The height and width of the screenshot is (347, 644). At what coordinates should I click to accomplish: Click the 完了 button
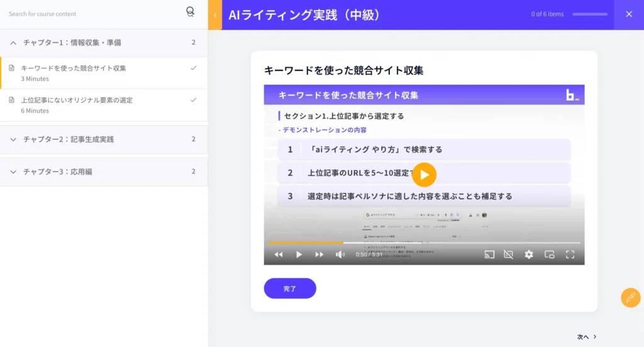coord(290,289)
